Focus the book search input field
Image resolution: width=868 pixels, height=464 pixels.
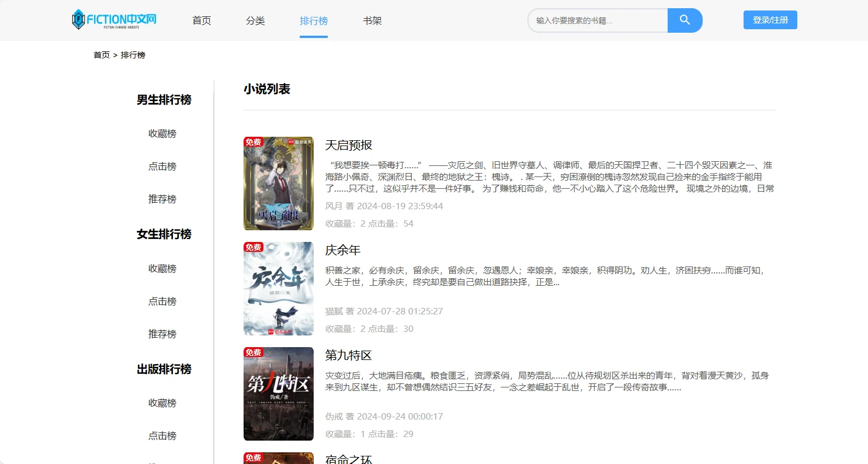click(x=598, y=20)
